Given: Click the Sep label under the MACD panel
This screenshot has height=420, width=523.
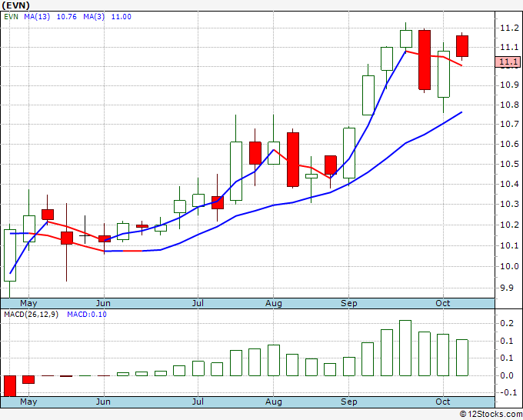Looking at the screenshot, I should pos(349,402).
